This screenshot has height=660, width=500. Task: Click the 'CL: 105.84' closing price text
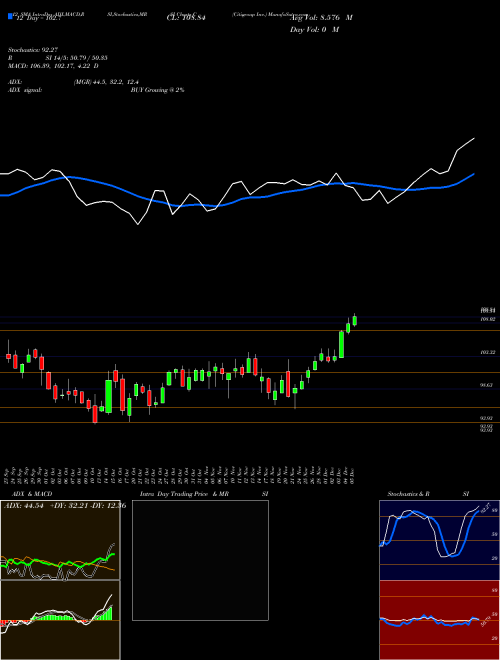185,18
